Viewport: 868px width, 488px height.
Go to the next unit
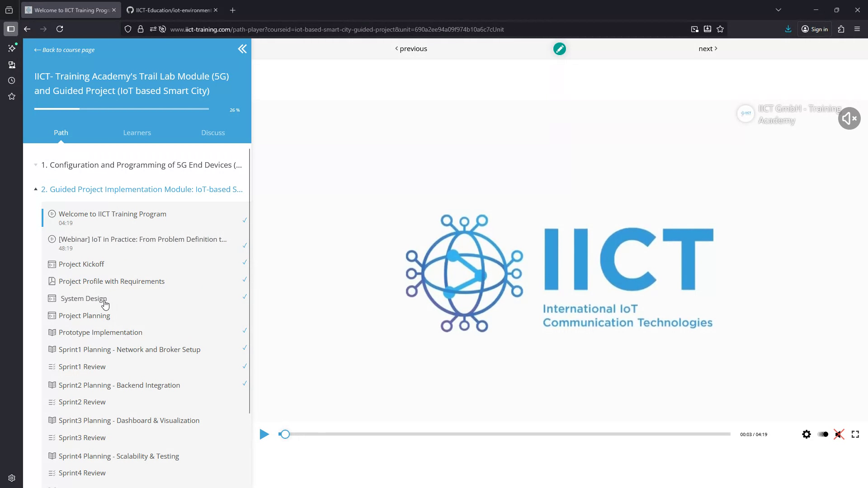(707, 48)
